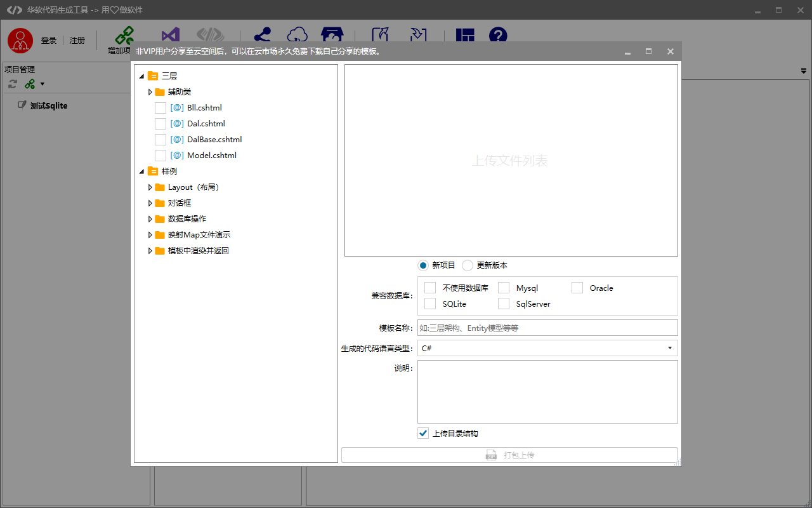Screen dimensions: 812x508
Task: Click the share nodes toolbar icon
Action: click(262, 36)
